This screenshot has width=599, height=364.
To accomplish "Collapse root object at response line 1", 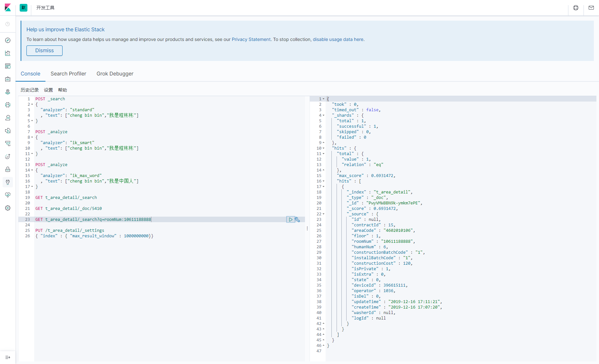I will (323, 99).
